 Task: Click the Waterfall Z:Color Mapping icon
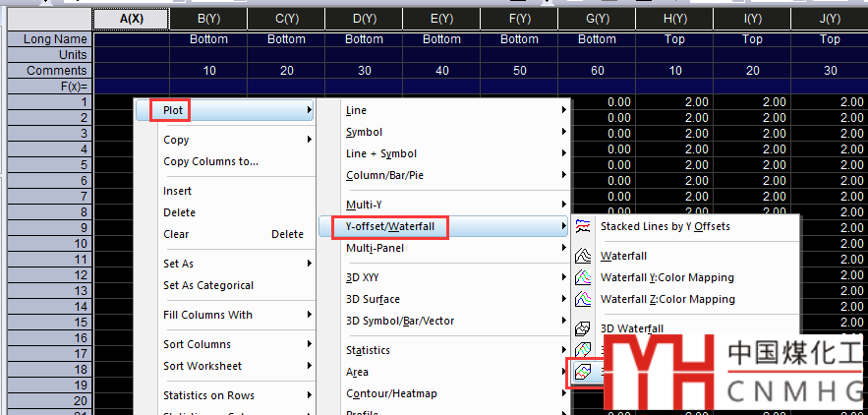(x=583, y=299)
